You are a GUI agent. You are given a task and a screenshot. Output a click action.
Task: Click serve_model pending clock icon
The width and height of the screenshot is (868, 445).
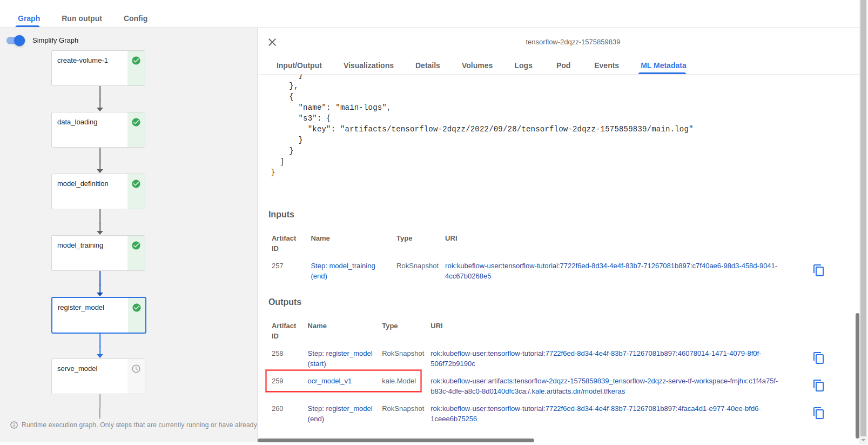[136, 369]
